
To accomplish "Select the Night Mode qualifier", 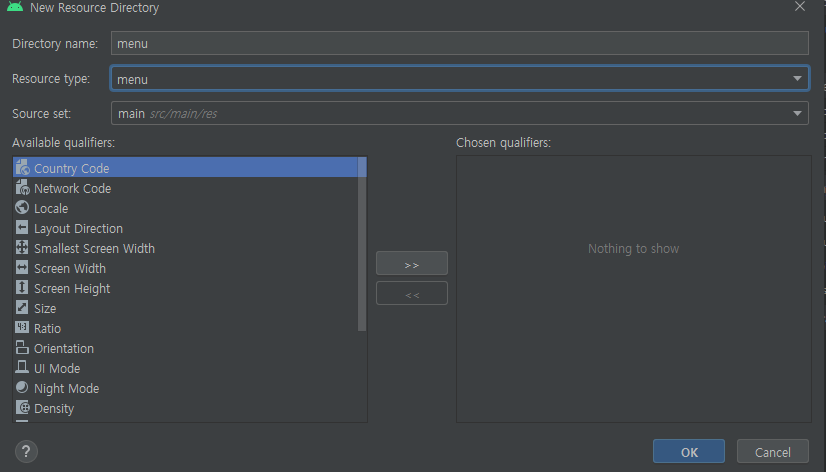I will click(185, 388).
